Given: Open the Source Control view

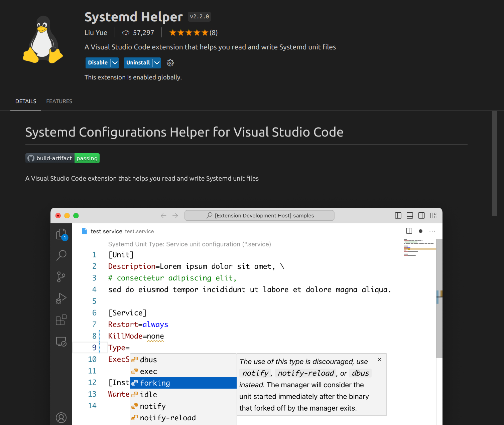Looking at the screenshot, I should [61, 277].
